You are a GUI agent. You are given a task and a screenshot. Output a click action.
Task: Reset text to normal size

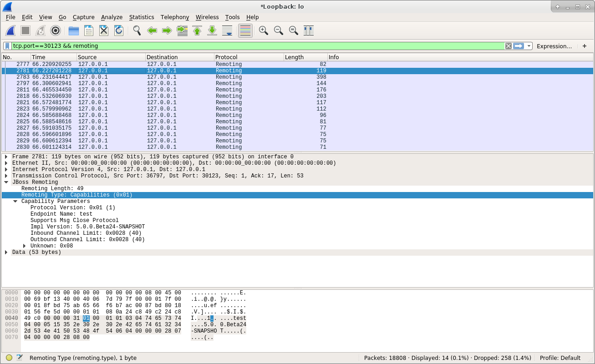point(294,30)
